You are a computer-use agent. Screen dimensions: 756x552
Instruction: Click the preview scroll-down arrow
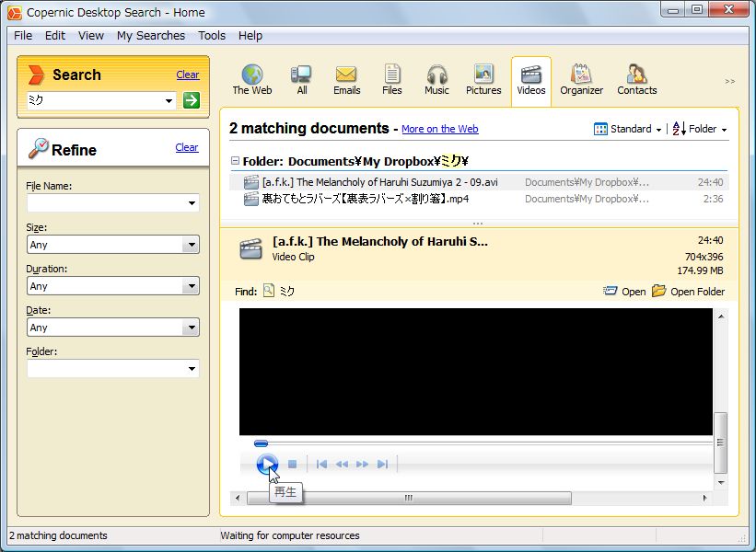(721, 482)
